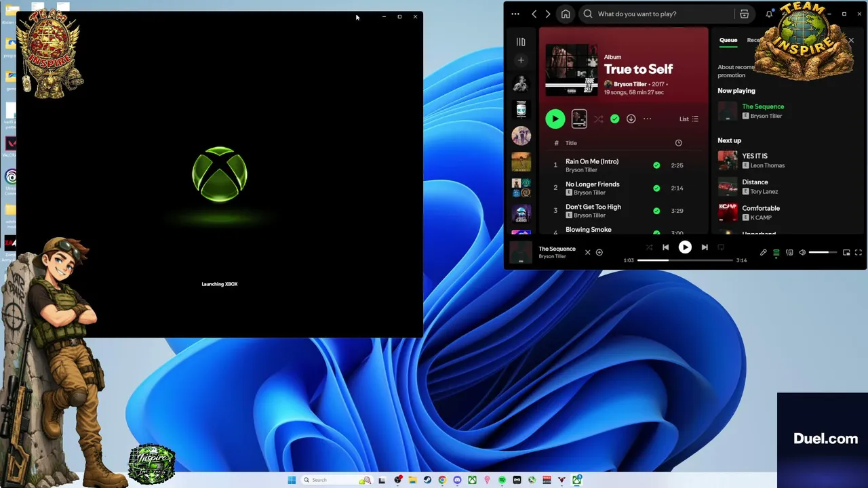Mute Spotify with the speaker icon
Screen dimensions: 868x488
[x=802, y=253]
